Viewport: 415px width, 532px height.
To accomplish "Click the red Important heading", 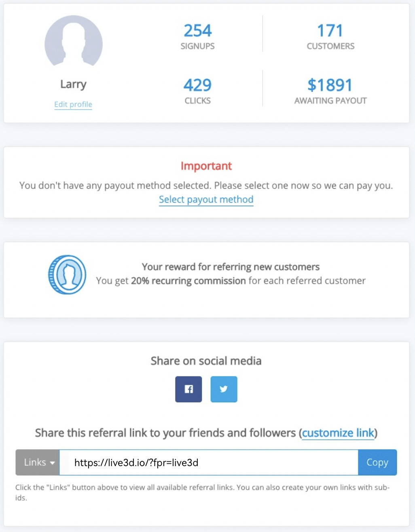I will 206,166.
